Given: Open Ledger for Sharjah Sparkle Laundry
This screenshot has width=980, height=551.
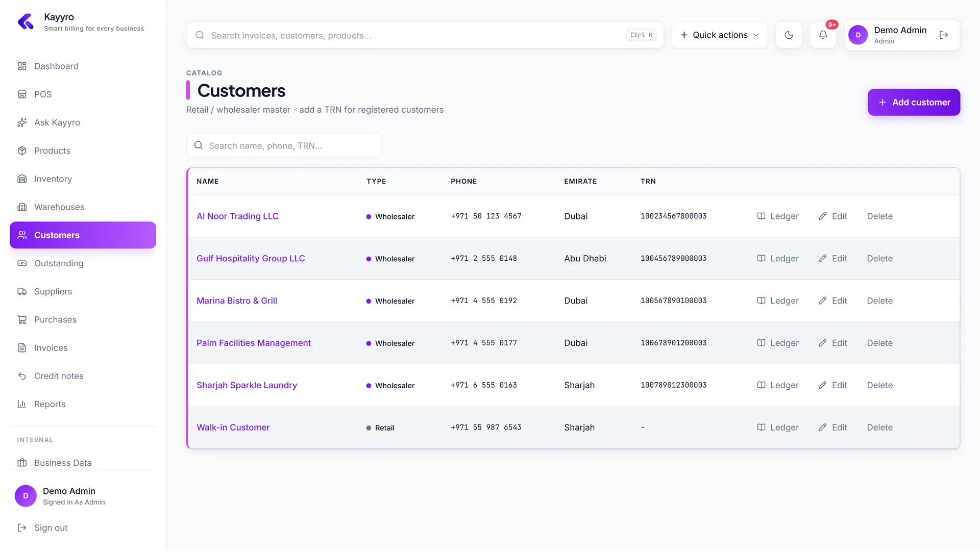Looking at the screenshot, I should (777, 385).
